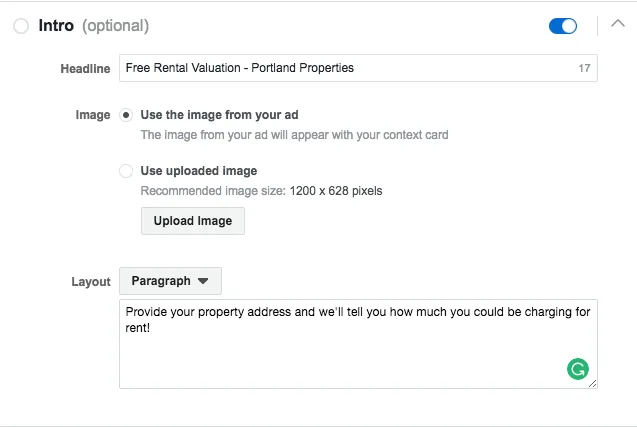Click into the intro paragraph text area
Viewport: 637px width, 427px height.
[x=358, y=344]
